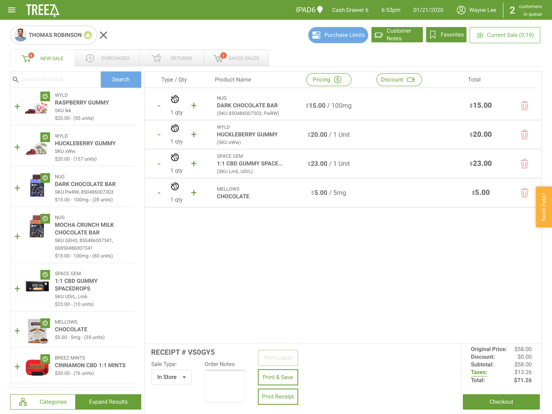Remove customer Thomas Robinson with X
Screen dimensions: 552x414
tap(104, 35)
